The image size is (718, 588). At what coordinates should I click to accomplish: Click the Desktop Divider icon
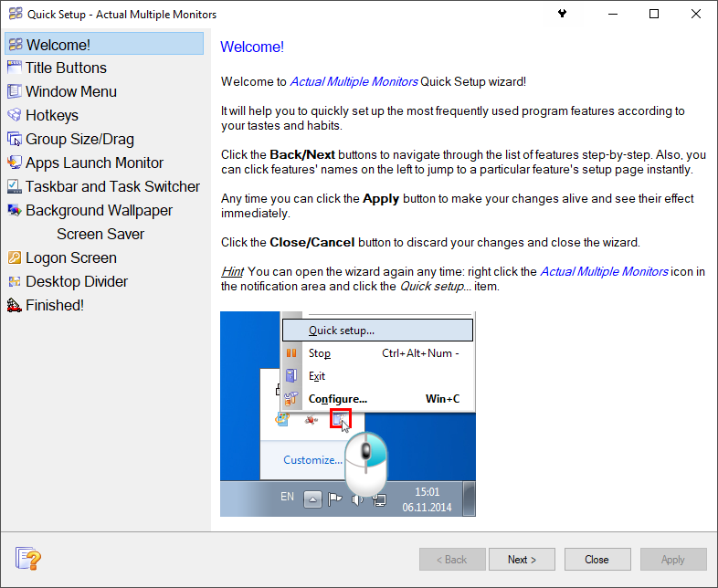point(14,281)
